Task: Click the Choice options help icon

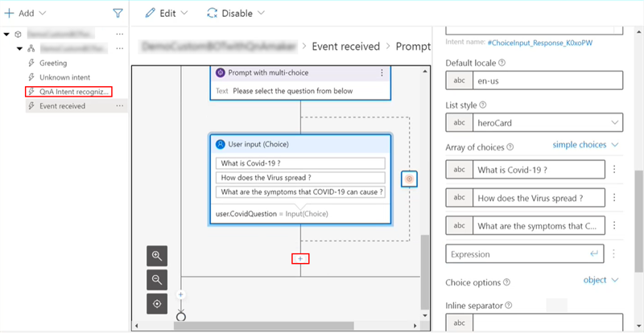Action: pyautogui.click(x=506, y=282)
